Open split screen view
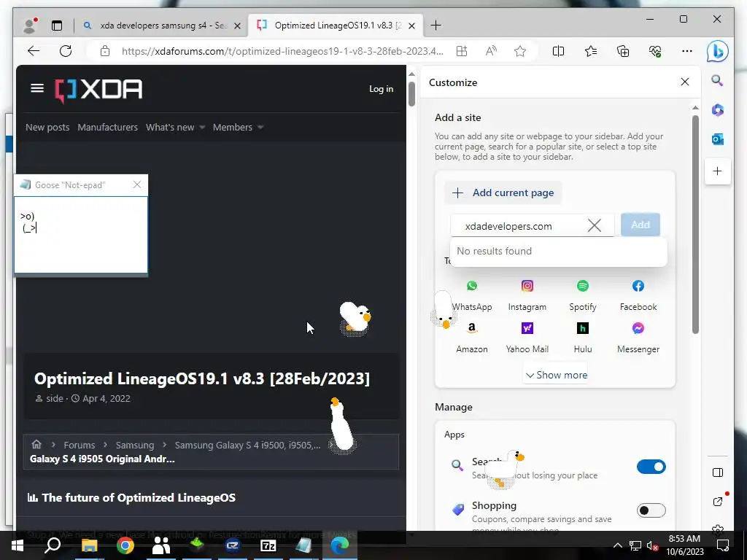 558,51
